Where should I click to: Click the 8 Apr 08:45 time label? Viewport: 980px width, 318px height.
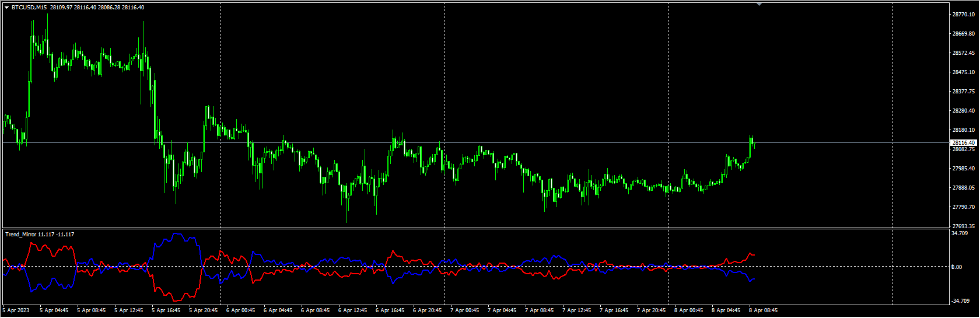[x=763, y=310]
